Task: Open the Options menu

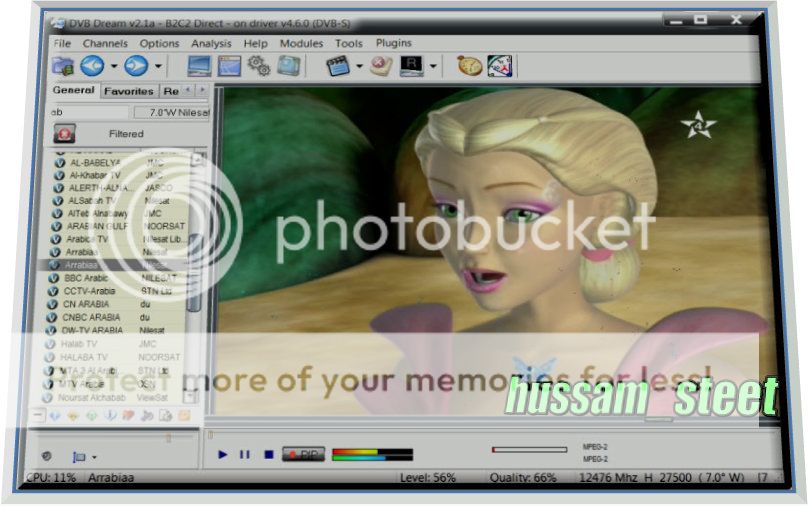Action: click(x=159, y=43)
